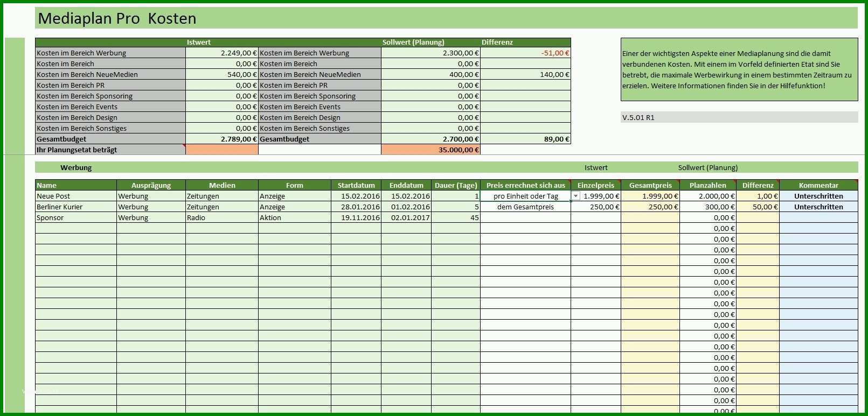
Task: Click the 'Werbung' section heading
Action: (x=76, y=168)
